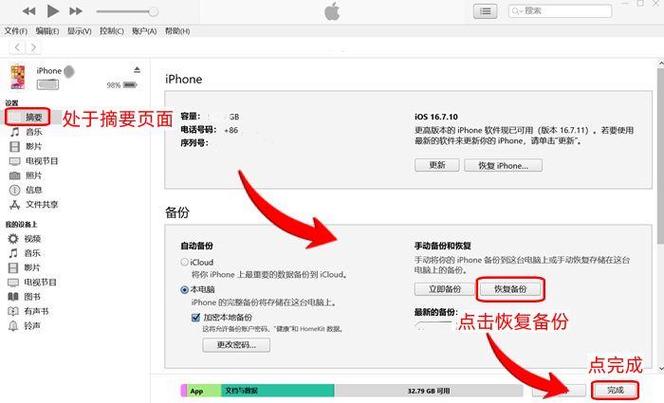Open the 控制(C) menu
This screenshot has height=403, width=664.
click(x=111, y=31)
